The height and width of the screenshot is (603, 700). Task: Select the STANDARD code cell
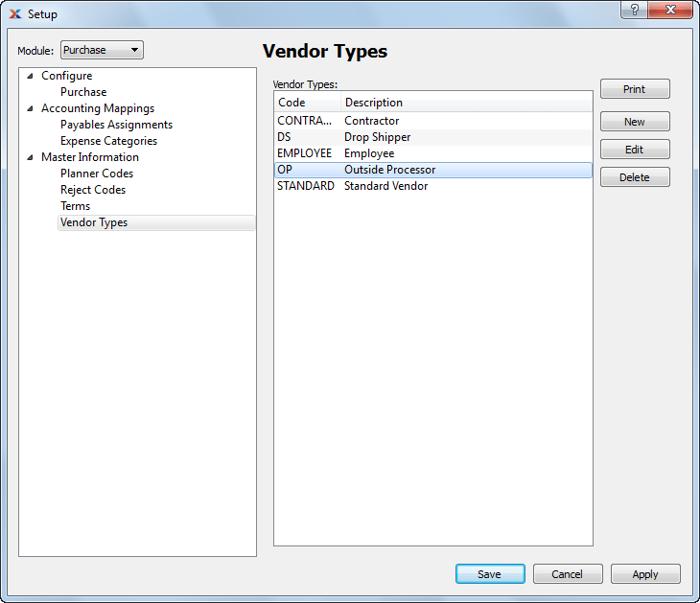point(306,186)
